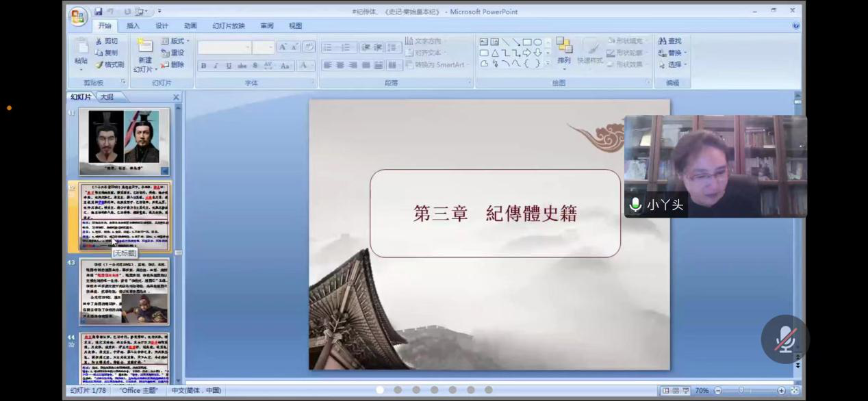This screenshot has height=401, width=868.
Task: Switch to the Outline (大纲) pane tab
Action: coord(107,97)
